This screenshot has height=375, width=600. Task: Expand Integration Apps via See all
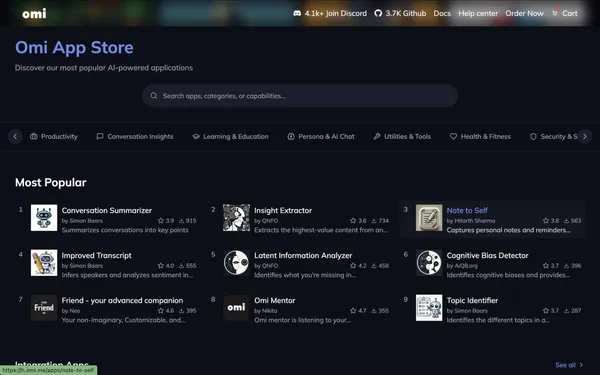pyautogui.click(x=569, y=365)
